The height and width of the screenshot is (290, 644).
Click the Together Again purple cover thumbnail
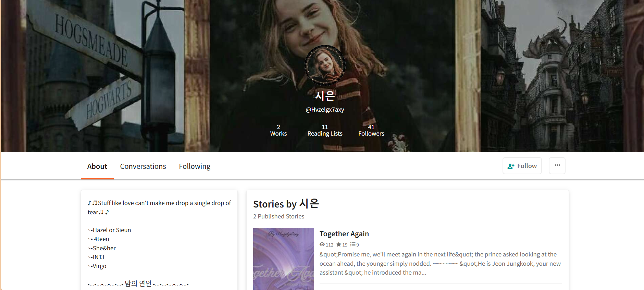[x=283, y=259]
